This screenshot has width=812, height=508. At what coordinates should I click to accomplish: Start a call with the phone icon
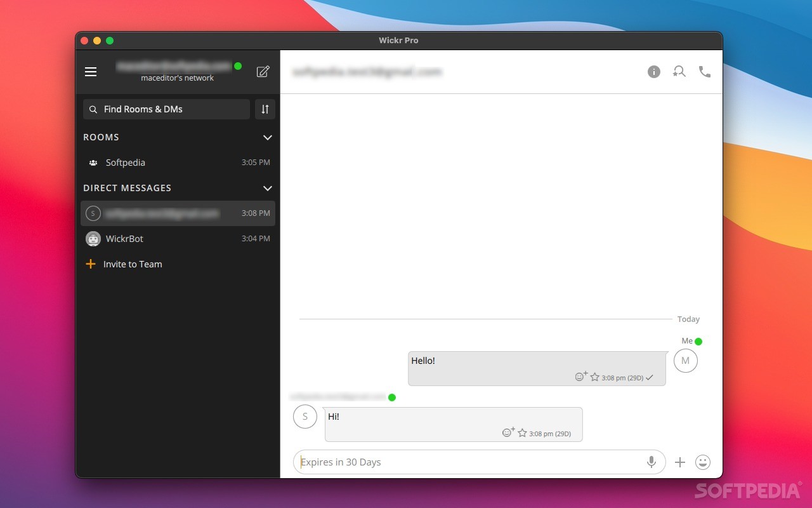704,71
